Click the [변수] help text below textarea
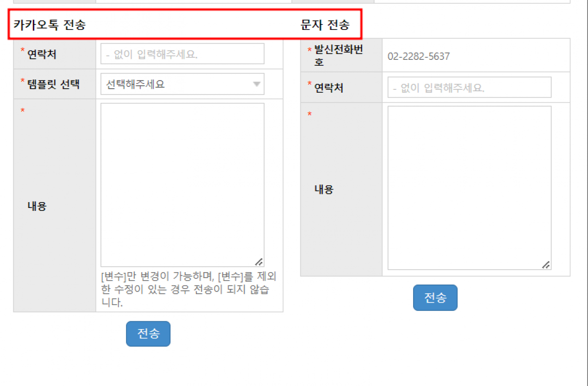The width and height of the screenshot is (588, 386). [x=189, y=289]
